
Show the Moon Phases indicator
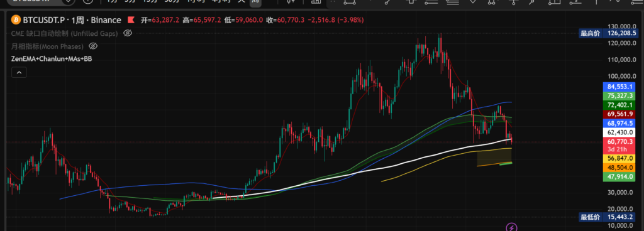[x=93, y=46]
